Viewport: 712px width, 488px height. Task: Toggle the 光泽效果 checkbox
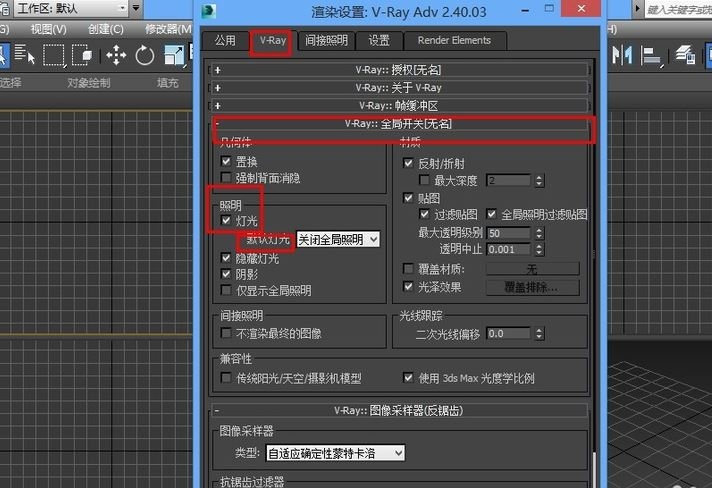pyautogui.click(x=408, y=286)
